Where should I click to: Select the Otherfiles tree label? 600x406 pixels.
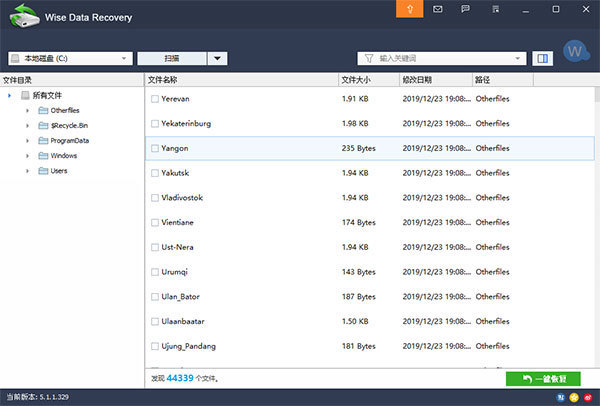(x=65, y=111)
